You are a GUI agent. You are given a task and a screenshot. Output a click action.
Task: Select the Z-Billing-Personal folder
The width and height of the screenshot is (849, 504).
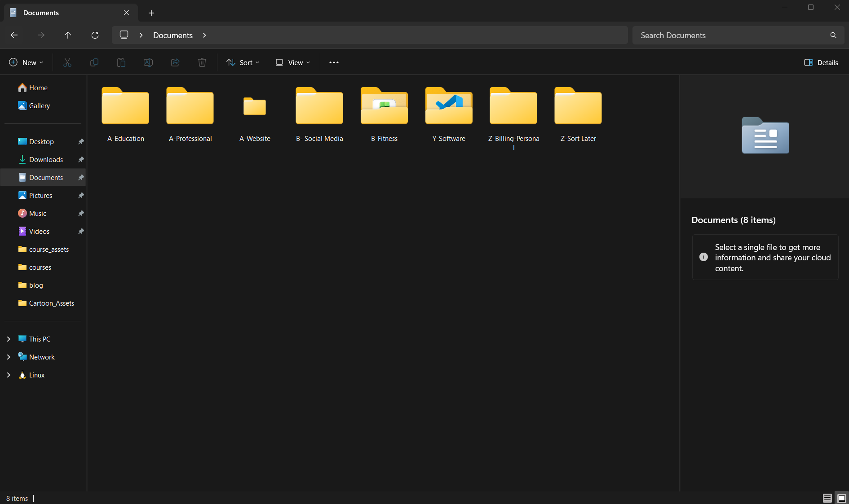pyautogui.click(x=513, y=118)
